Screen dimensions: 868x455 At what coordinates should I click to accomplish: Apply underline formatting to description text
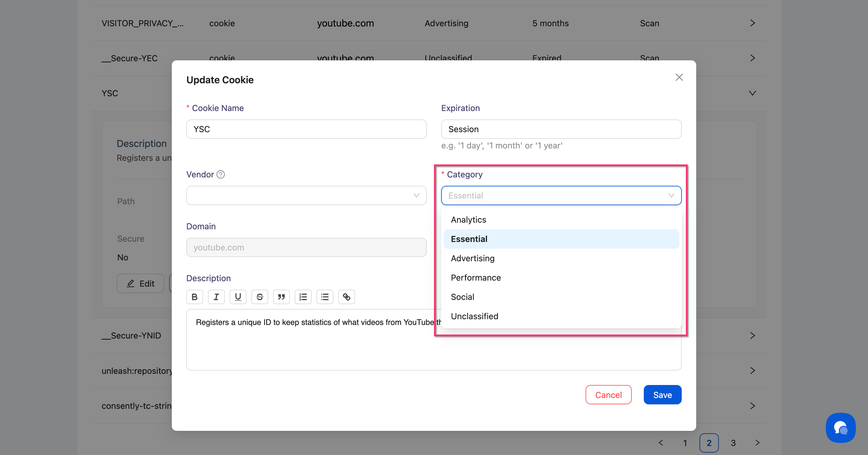coord(238,297)
